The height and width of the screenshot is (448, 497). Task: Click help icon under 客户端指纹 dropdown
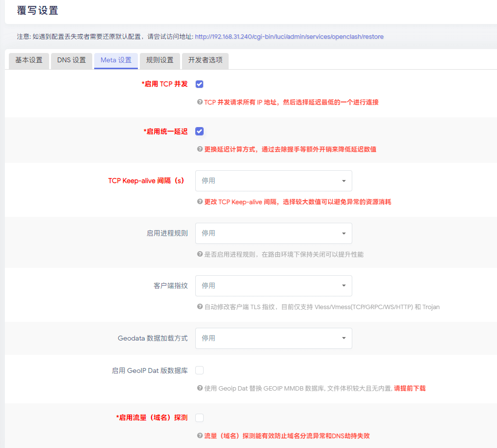click(x=200, y=307)
